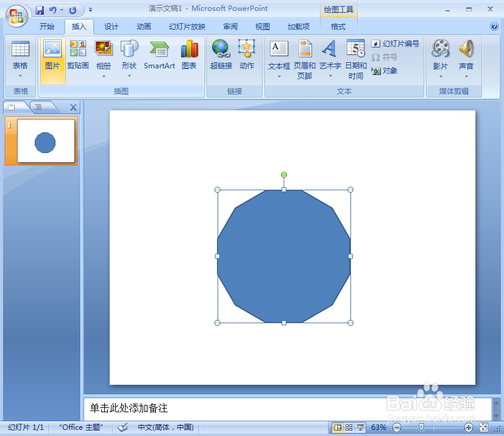Expand the Sound dropdown arrow
504x436 pixels.
(466, 76)
